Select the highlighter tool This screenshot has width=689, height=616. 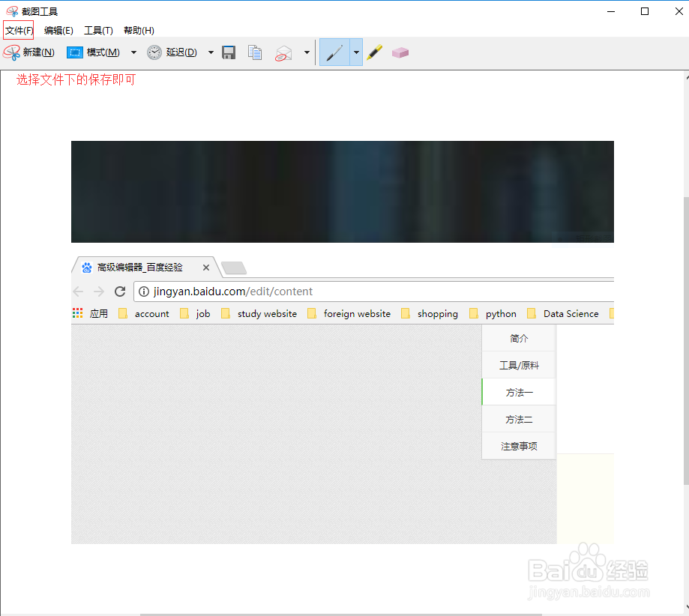pyautogui.click(x=375, y=52)
